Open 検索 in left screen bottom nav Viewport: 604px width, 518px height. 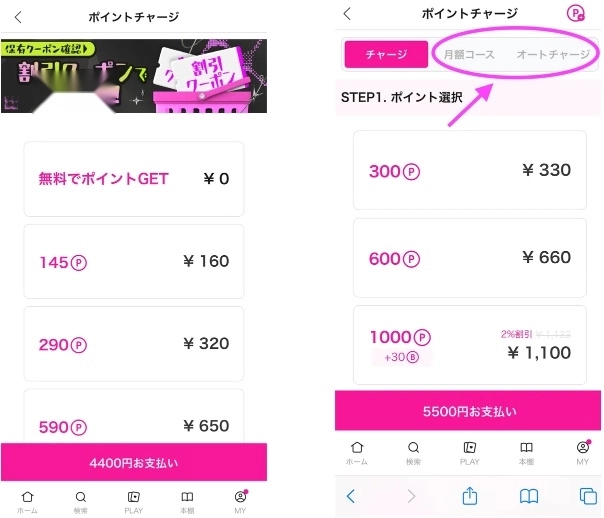click(81, 501)
